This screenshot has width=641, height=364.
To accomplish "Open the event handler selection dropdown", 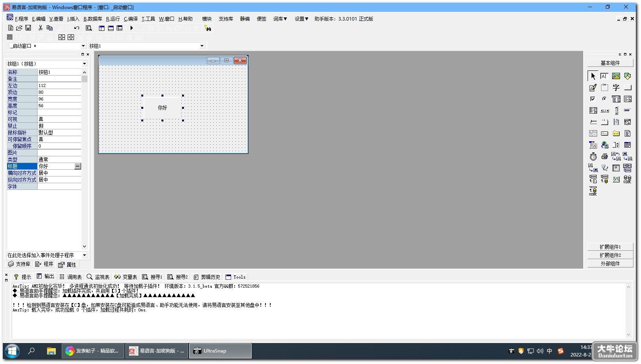I will click(84, 255).
